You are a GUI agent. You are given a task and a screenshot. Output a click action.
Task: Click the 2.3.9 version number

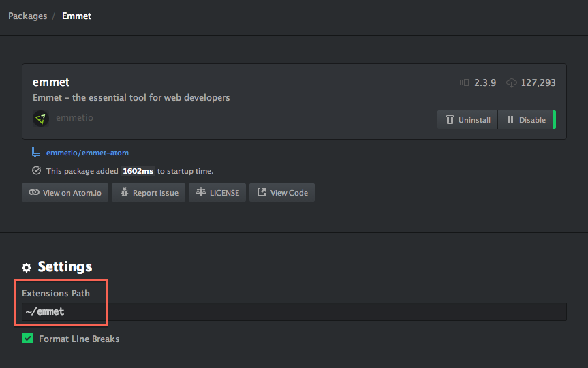(x=485, y=82)
